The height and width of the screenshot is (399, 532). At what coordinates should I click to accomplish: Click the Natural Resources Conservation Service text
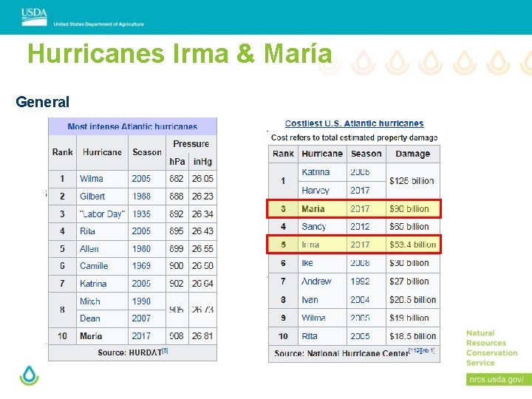[x=492, y=348]
